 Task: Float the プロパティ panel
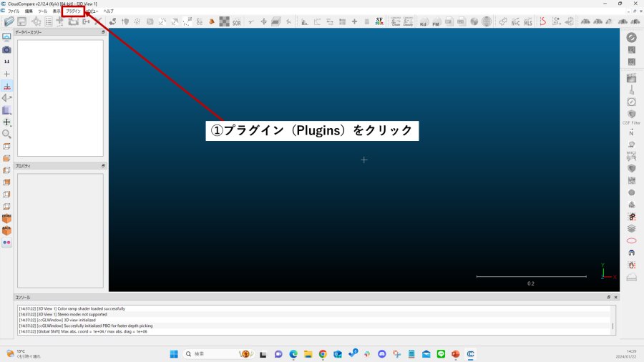tap(103, 166)
